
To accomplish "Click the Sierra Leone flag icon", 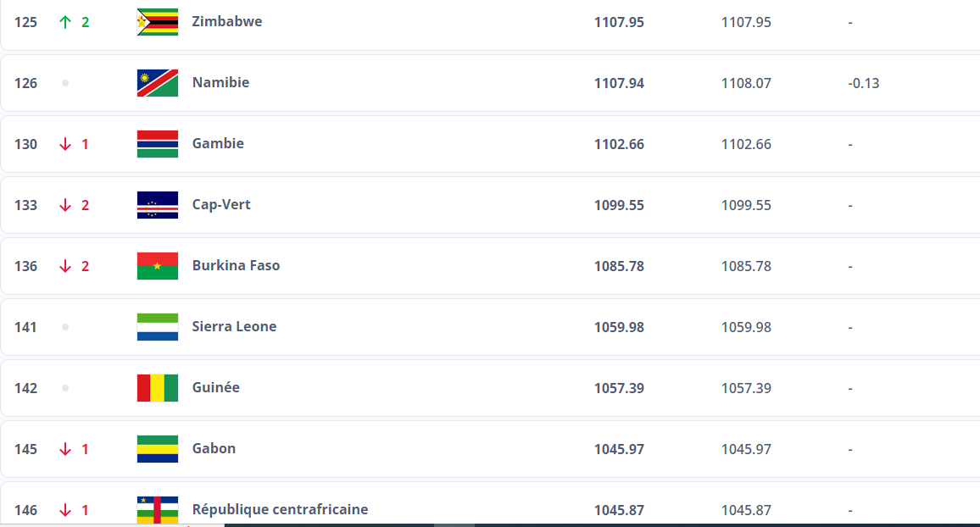I will click(158, 327).
